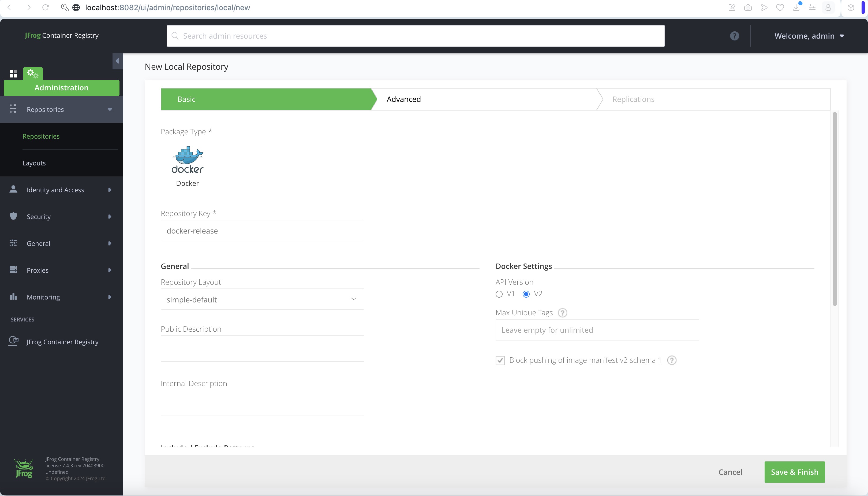This screenshot has height=496, width=868.
Task: Click the globe site info icon
Action: tap(76, 7)
